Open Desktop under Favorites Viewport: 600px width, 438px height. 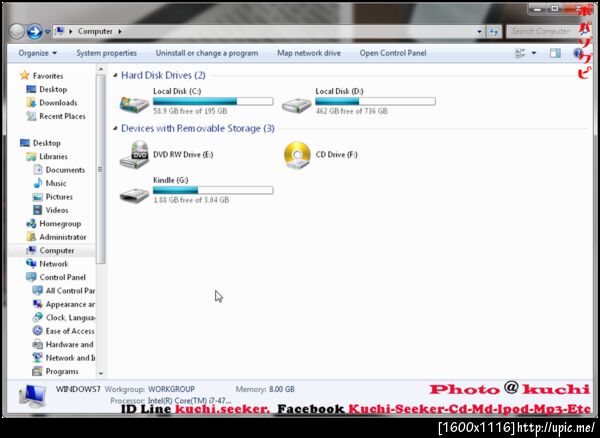pos(53,89)
